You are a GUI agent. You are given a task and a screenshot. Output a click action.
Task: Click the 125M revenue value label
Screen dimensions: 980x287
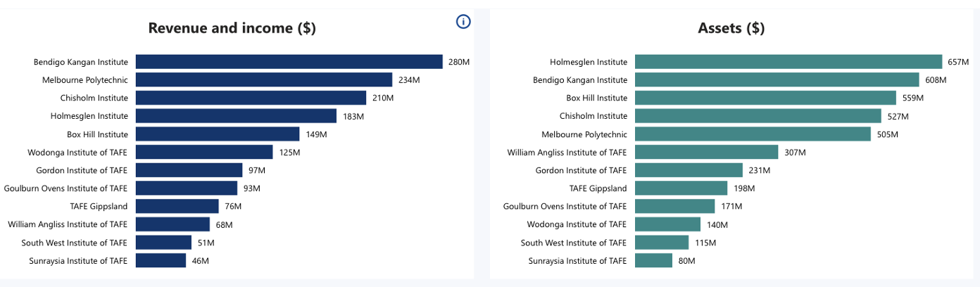click(x=289, y=152)
